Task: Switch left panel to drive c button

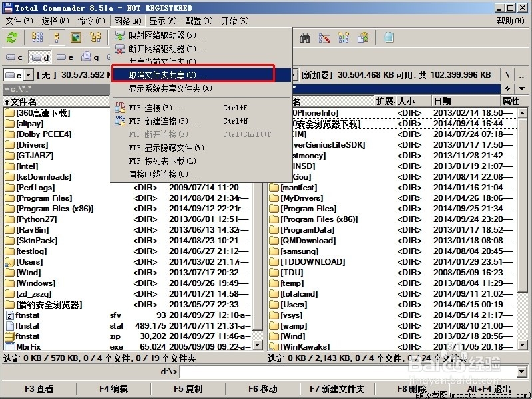Action: point(15,57)
